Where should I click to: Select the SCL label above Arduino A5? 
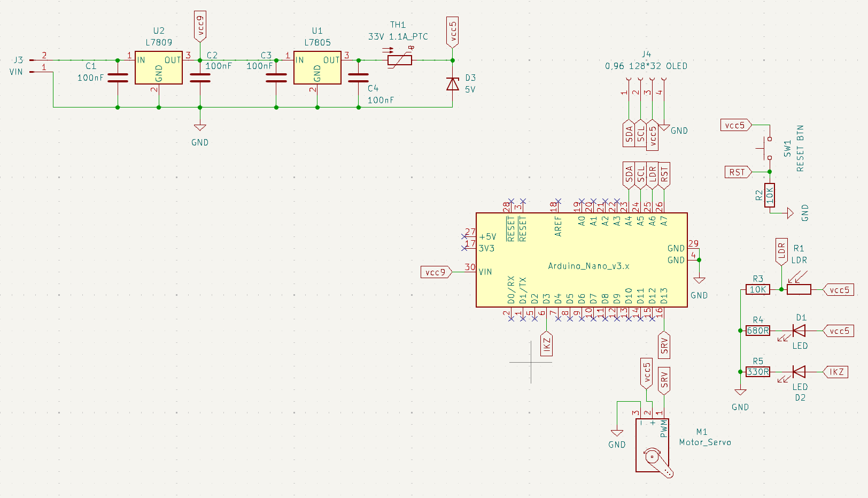641,175
